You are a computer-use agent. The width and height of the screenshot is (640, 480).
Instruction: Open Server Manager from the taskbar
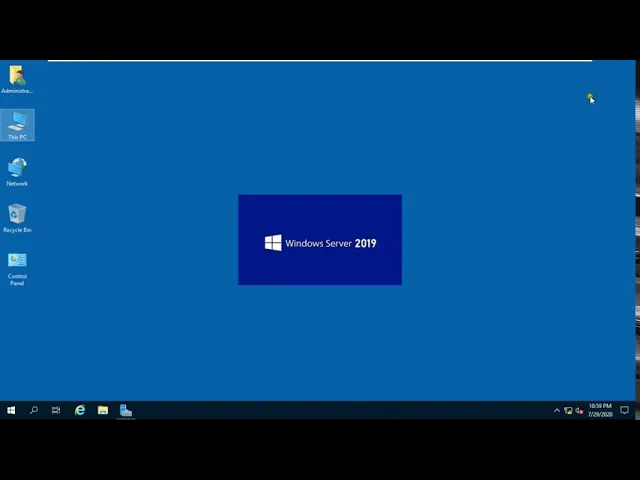(x=126, y=410)
